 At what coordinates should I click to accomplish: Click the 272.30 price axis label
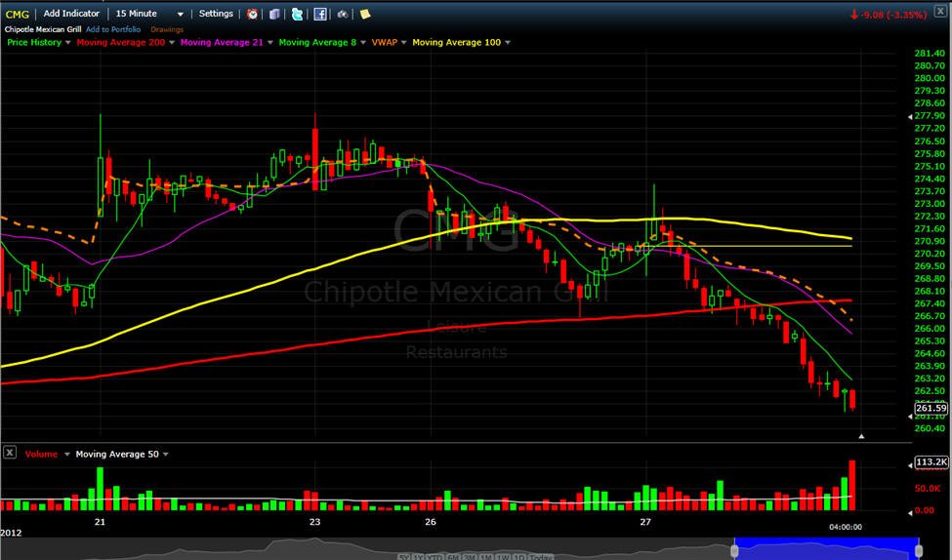click(x=930, y=216)
